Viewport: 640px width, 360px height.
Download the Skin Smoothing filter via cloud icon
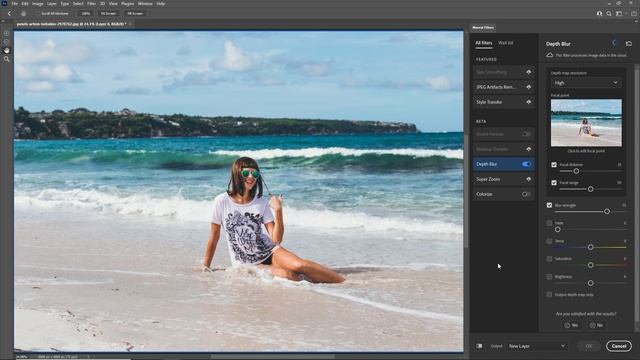[529, 72]
